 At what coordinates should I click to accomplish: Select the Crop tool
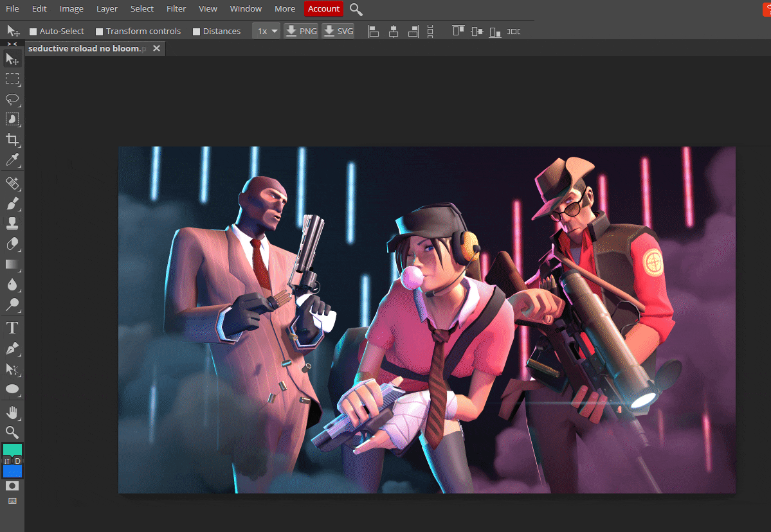click(x=12, y=139)
